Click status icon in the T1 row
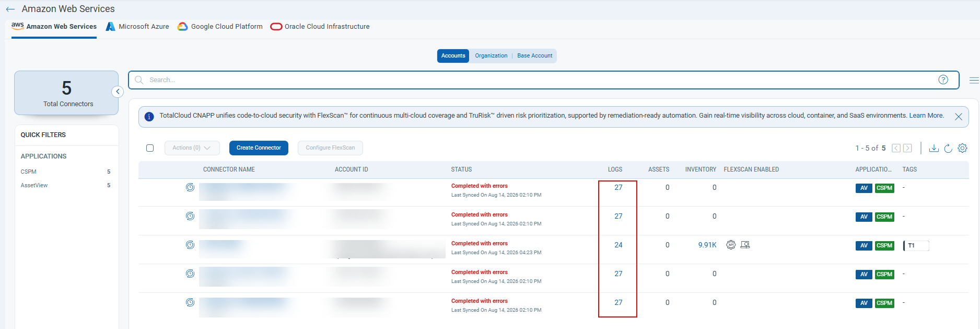Image resolution: width=980 pixels, height=329 pixels. pos(190,245)
